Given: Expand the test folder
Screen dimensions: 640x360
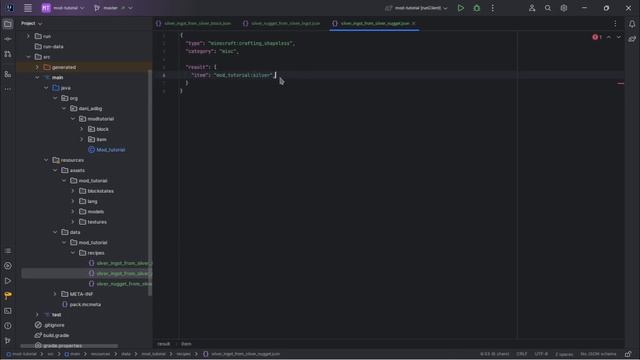Looking at the screenshot, I should tap(37, 315).
